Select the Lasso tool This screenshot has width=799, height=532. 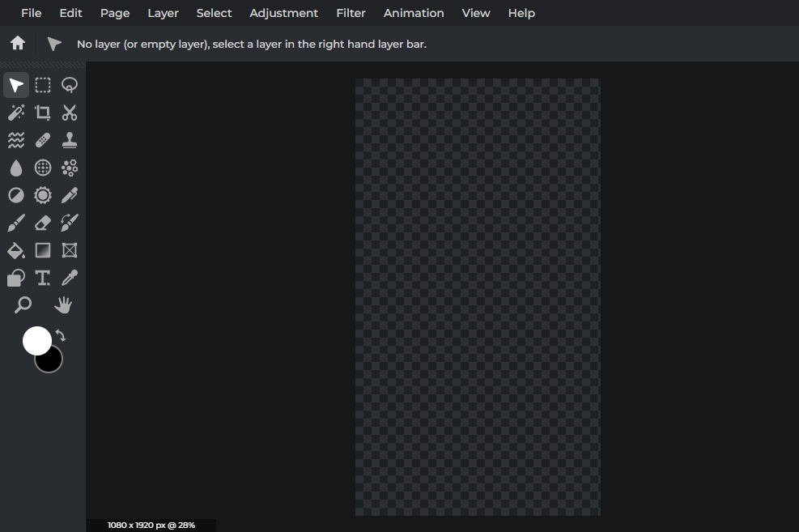pos(70,85)
